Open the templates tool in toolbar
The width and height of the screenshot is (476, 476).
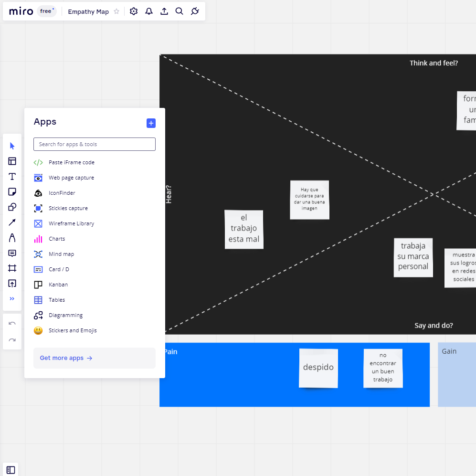pos(12,161)
